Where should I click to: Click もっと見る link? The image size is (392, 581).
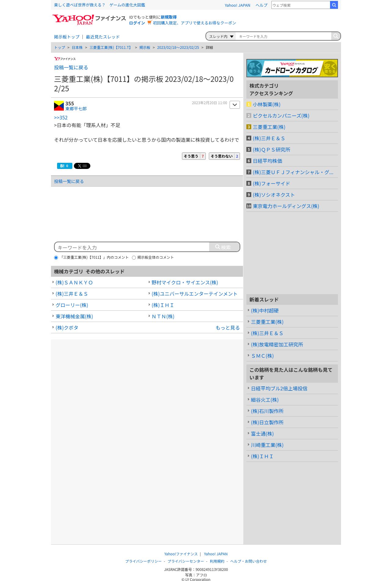(x=227, y=328)
